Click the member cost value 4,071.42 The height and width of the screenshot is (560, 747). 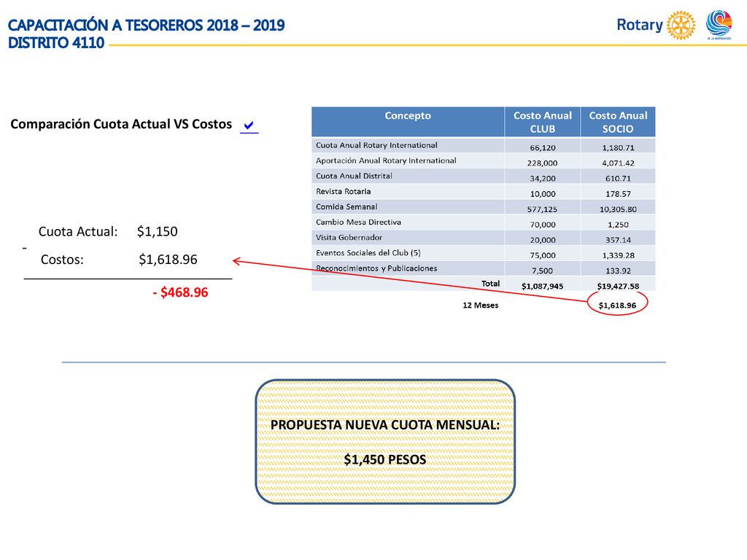(x=618, y=163)
